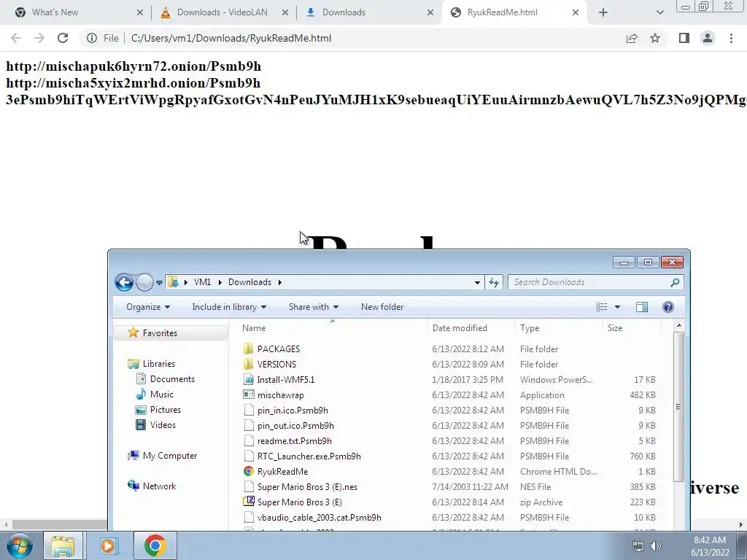Select Super Mario Bros 3 (E) zip archive

point(299,502)
